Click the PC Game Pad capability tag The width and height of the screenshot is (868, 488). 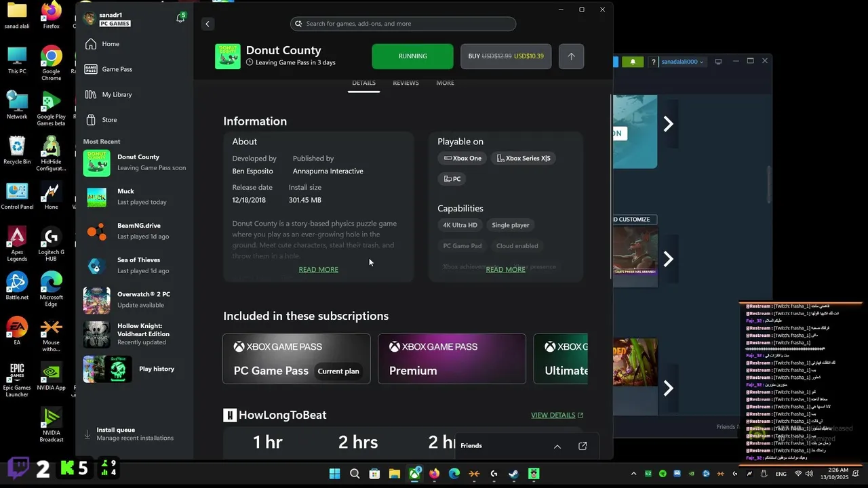(x=462, y=246)
